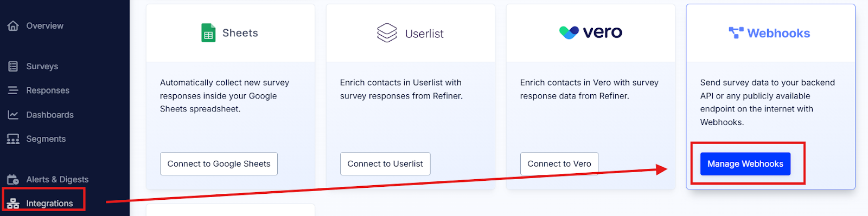Open Responses from the sidebar
The width and height of the screenshot is (868, 216).
pos(48,90)
